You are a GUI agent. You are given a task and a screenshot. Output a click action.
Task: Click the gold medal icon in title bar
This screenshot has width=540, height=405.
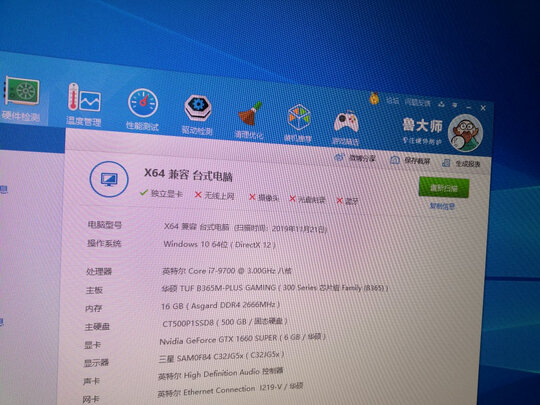[374, 98]
